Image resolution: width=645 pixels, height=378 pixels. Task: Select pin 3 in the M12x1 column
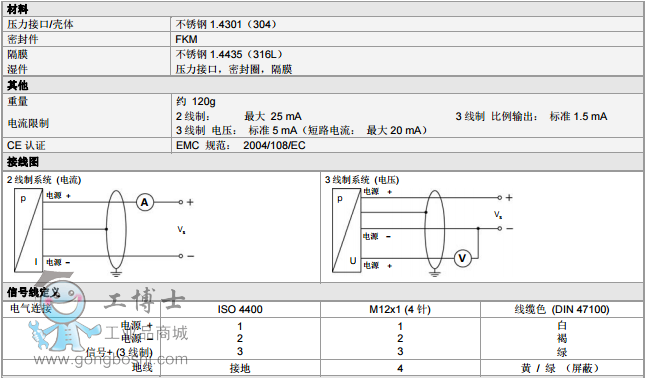coord(400,351)
